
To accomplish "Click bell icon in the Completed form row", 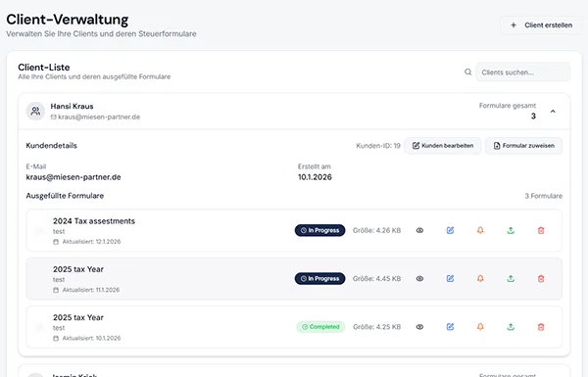I will coord(480,327).
